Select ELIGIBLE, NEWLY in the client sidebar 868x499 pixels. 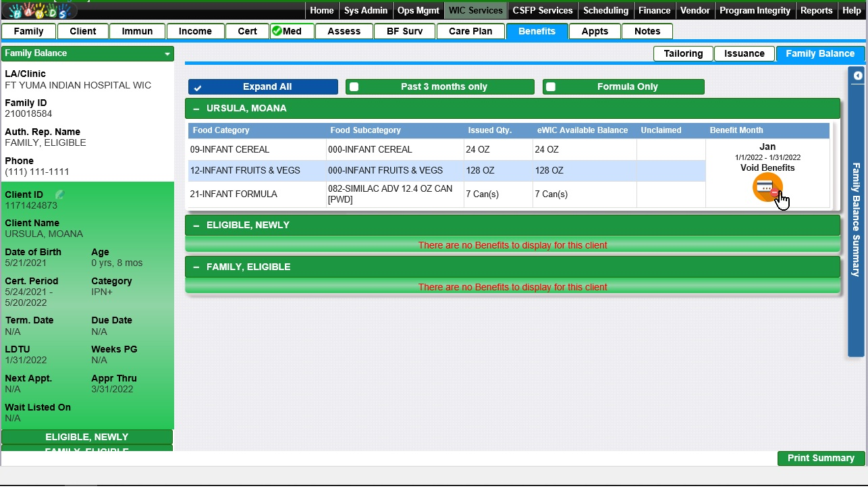click(87, 437)
